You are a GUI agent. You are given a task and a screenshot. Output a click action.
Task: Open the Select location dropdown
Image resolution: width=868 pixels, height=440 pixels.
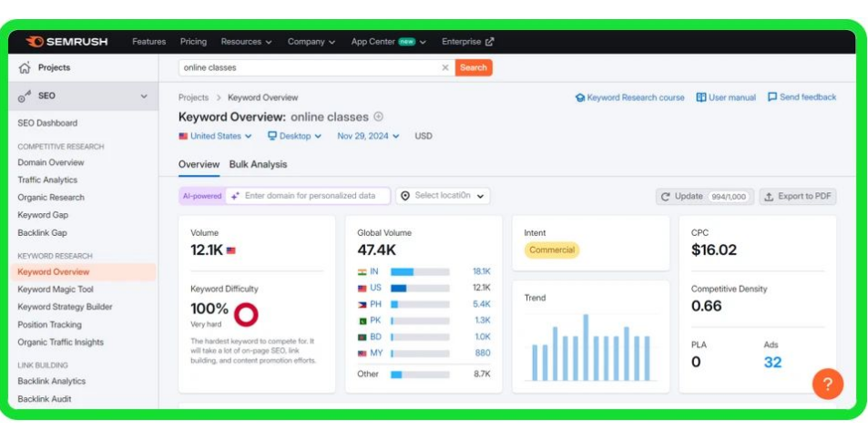443,196
